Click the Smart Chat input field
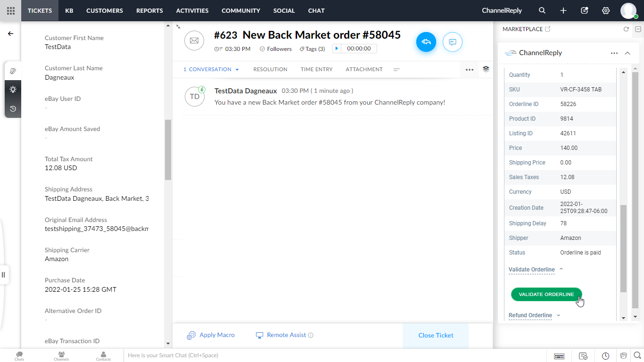Image resolution: width=644 pixels, height=362 pixels. pos(335,355)
